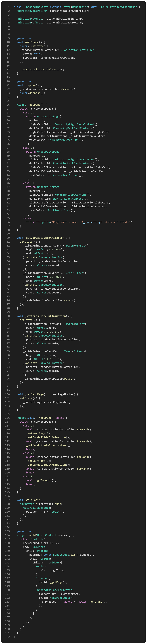Click 'Widget _getPage() {' method signature

pos(32,105)
